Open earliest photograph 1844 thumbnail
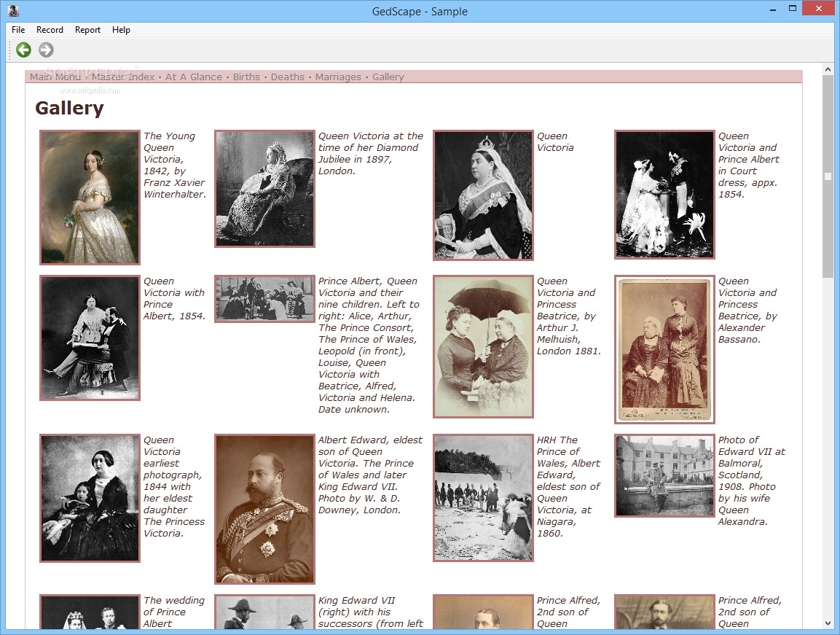This screenshot has height=635, width=840. click(x=90, y=498)
